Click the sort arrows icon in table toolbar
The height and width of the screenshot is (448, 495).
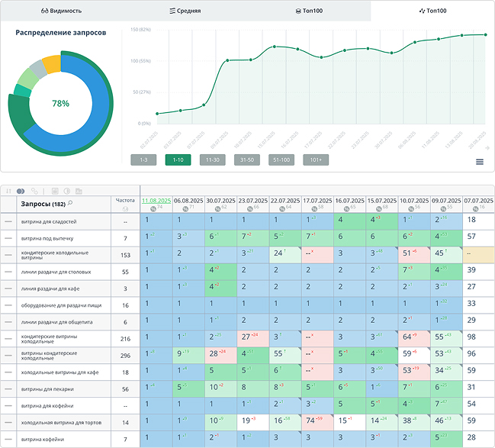click(x=8, y=190)
